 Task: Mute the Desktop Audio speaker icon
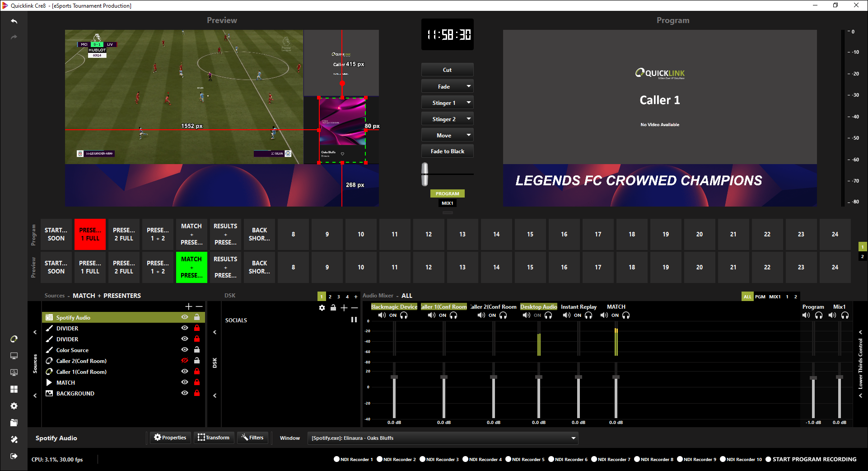point(526,316)
